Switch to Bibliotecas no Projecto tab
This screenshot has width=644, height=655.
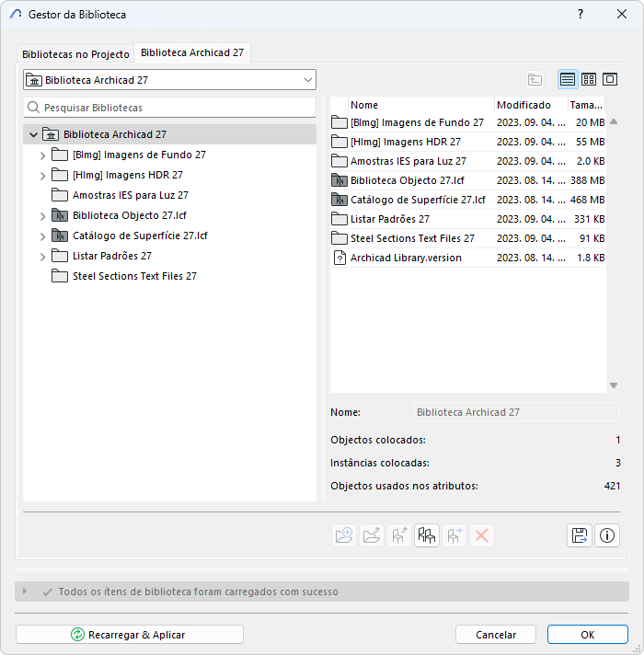coord(75,54)
